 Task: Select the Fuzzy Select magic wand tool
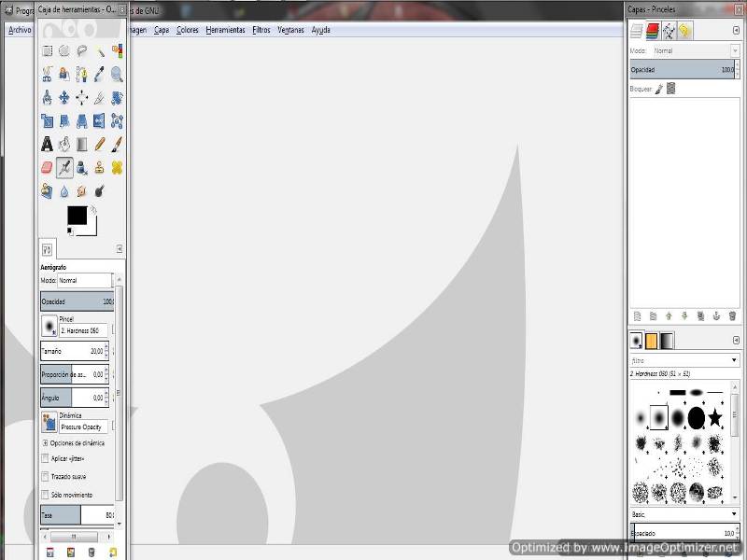click(100, 51)
